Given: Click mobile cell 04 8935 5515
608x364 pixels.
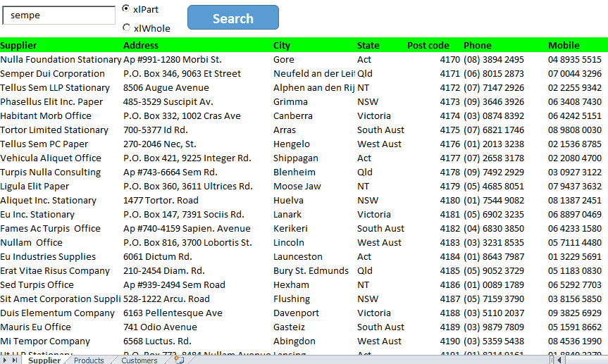Looking at the screenshot, I should tap(575, 59).
